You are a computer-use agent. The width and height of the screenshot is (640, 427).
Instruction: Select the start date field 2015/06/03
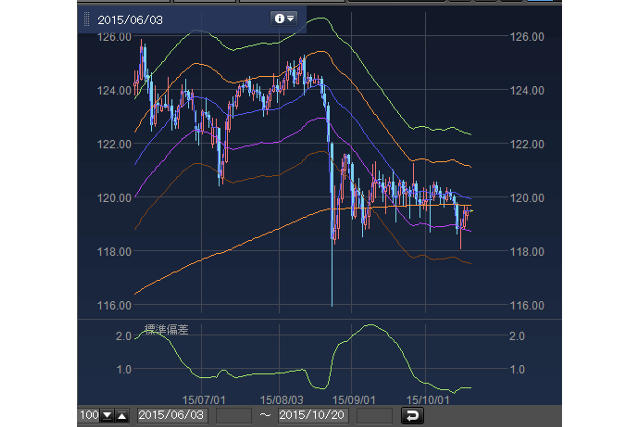(x=172, y=416)
